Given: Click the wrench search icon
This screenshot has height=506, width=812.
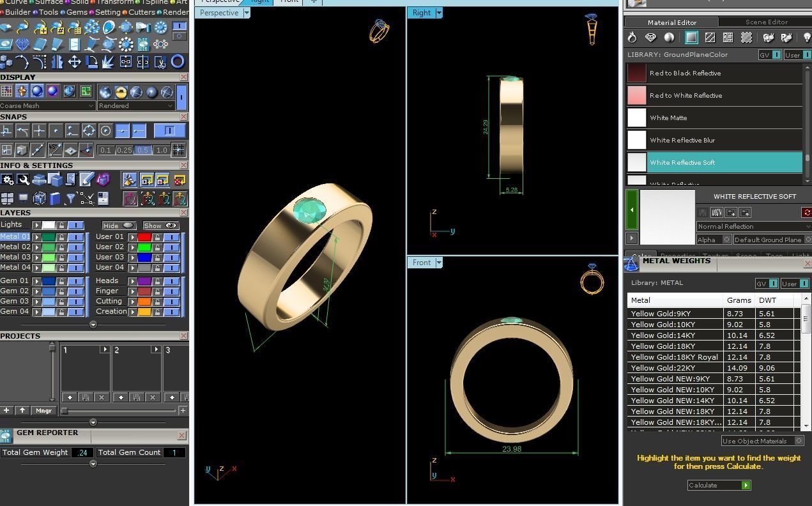Looking at the screenshot, I should (x=24, y=179).
